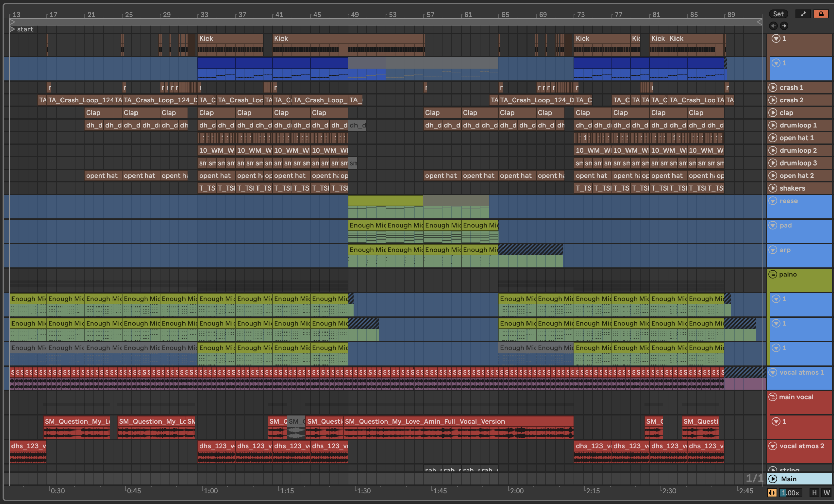Fold the main vocal group

[x=773, y=397]
